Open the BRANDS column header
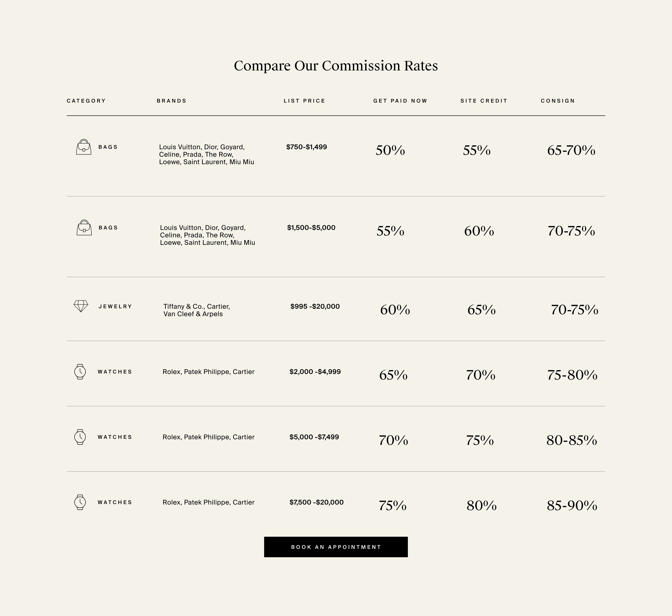Screen dimensions: 672x616 (171, 101)
